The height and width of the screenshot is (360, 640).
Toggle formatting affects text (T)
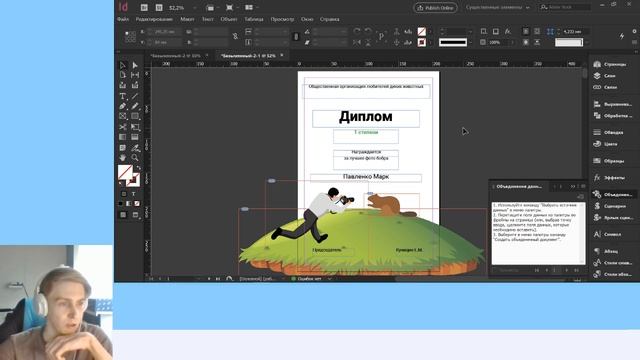(x=133, y=194)
